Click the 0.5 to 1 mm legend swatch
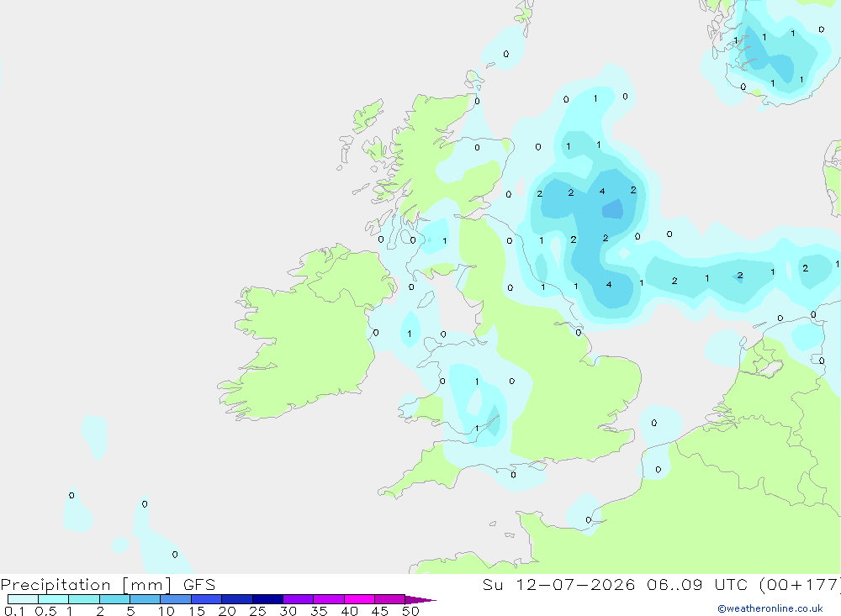 [x=54, y=599]
